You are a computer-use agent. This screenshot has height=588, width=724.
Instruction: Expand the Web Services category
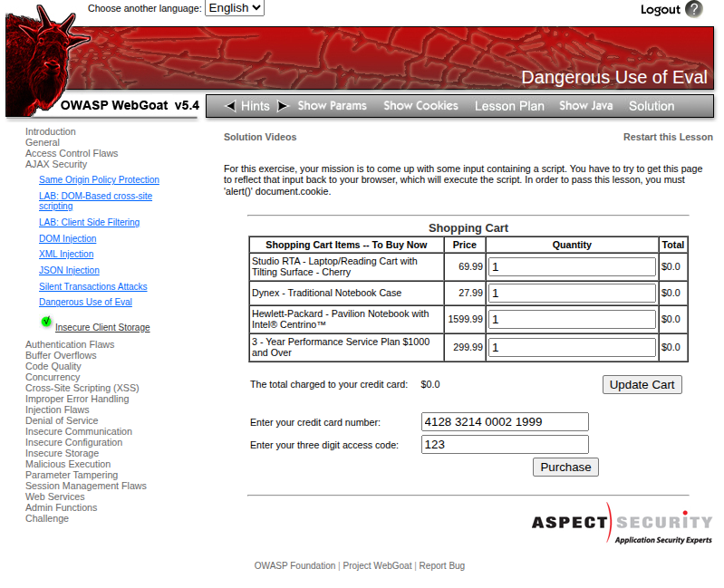coord(55,496)
